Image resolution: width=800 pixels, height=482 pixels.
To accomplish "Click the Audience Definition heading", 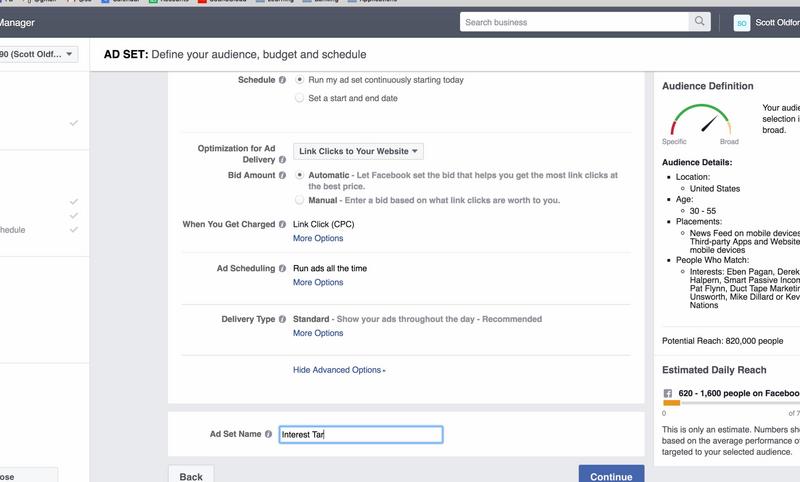I will (708, 86).
